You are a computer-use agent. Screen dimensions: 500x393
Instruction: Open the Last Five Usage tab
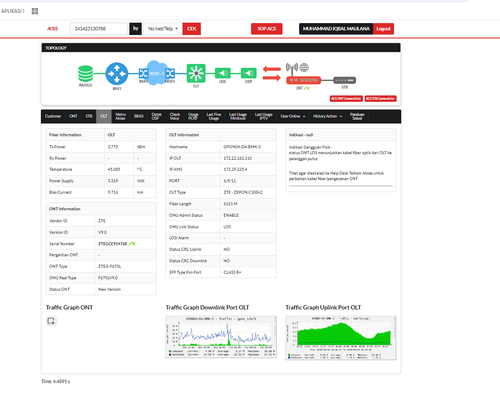pyautogui.click(x=214, y=116)
